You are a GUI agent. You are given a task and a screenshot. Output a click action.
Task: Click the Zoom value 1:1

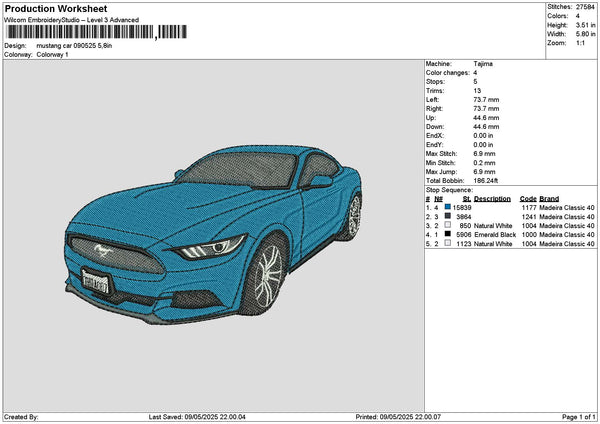(580, 43)
